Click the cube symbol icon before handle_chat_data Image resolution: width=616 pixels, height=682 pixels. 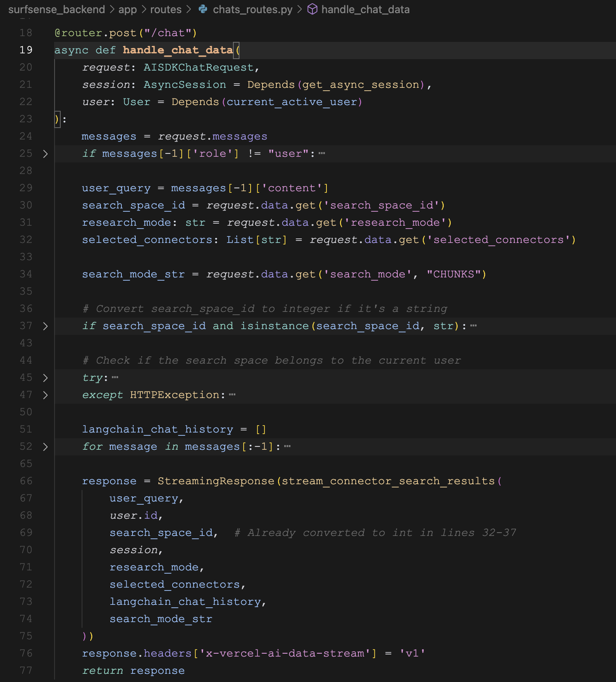(x=313, y=9)
